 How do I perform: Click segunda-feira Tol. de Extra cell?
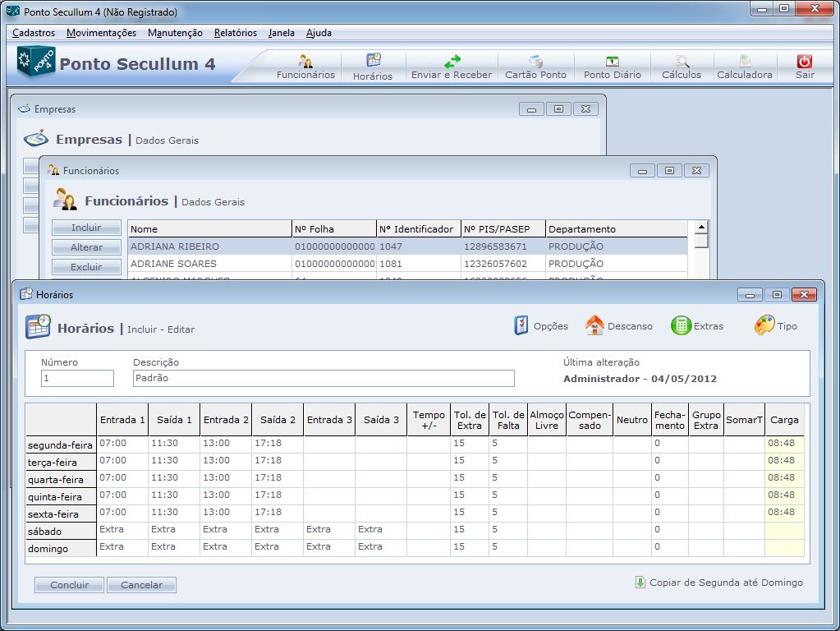tap(470, 444)
